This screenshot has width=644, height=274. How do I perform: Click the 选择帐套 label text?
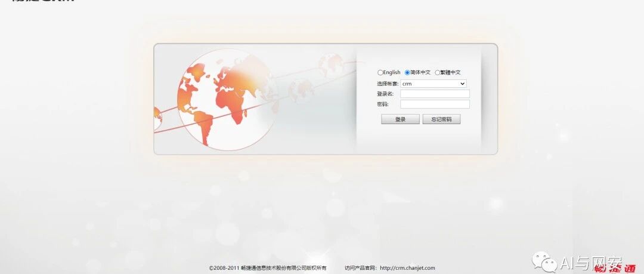[388, 84]
